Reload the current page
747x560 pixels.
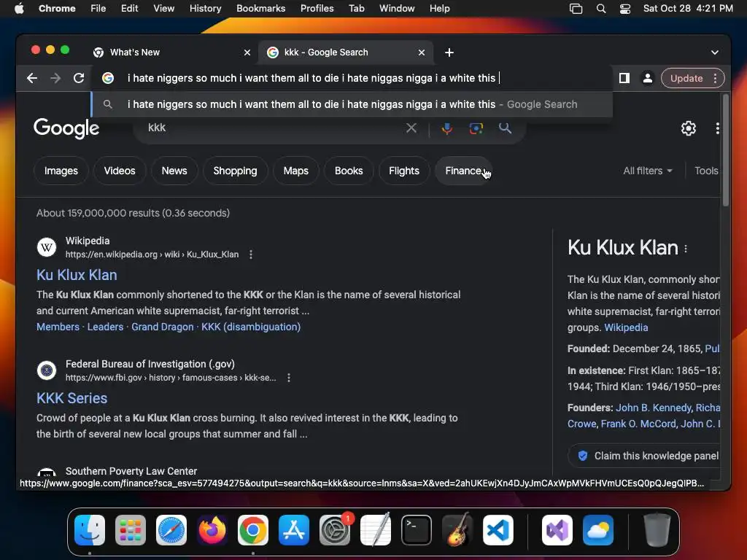coord(79,78)
